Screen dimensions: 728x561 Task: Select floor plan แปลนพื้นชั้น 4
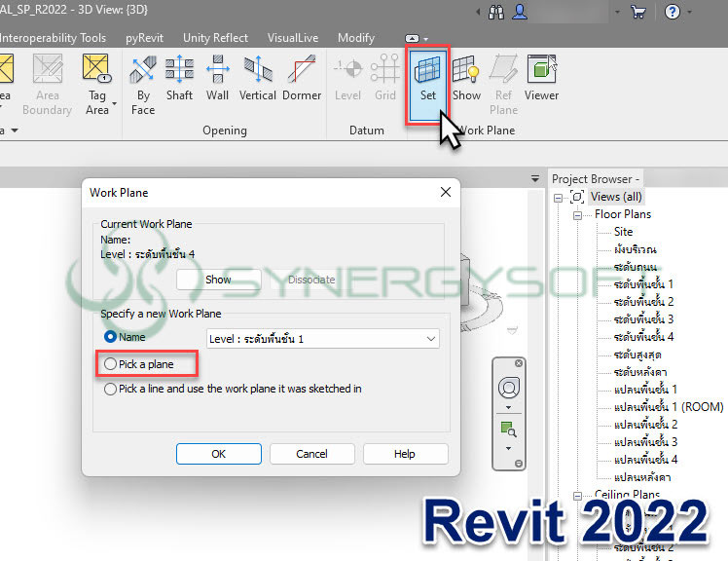645,459
